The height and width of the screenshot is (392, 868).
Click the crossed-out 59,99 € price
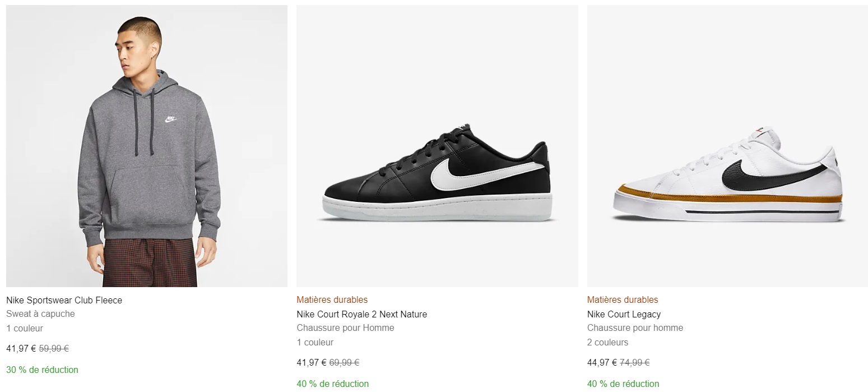(54, 348)
